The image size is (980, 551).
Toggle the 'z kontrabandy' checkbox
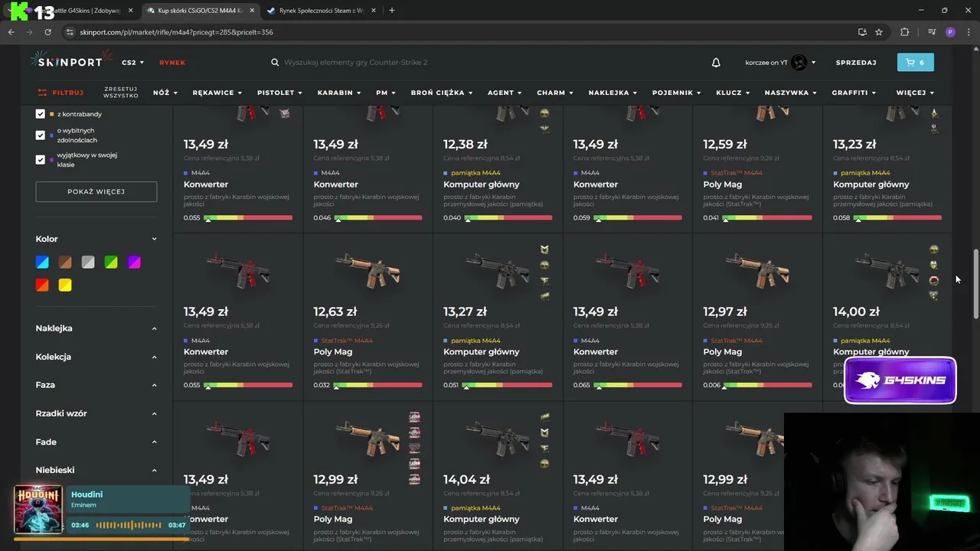point(41,114)
